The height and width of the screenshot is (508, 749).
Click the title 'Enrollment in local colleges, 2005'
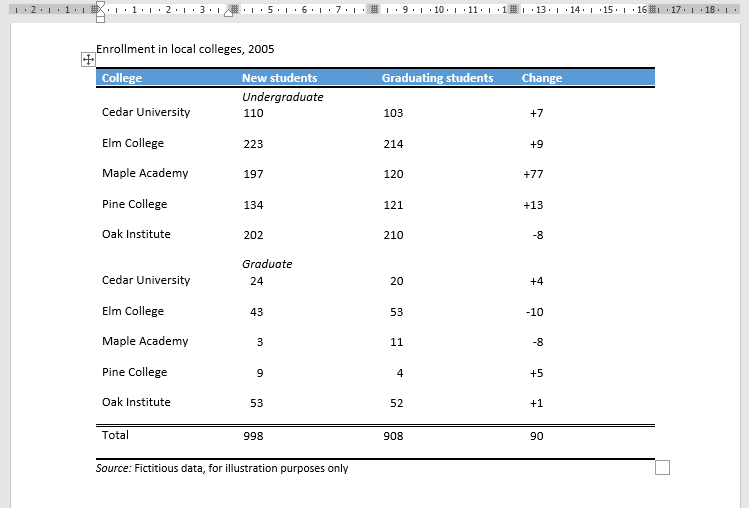(x=185, y=49)
